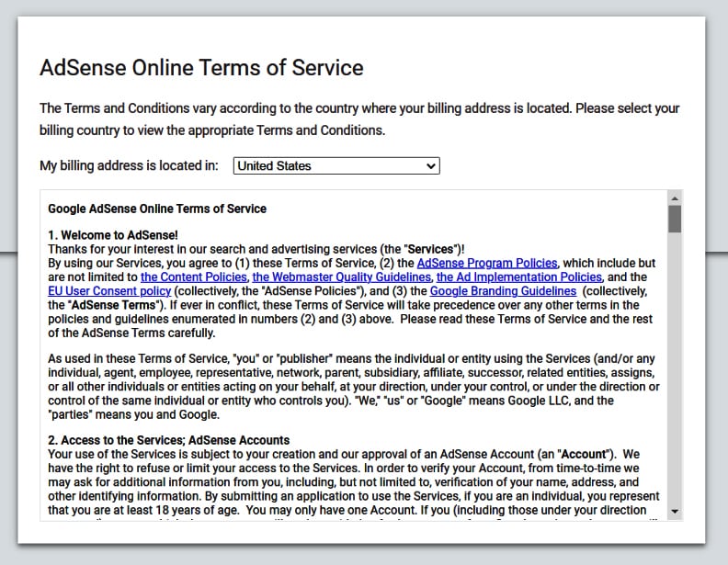The height and width of the screenshot is (565, 728).
Task: Click the 'Google AdSense Online Terms of Service' heading
Action: click(x=157, y=209)
